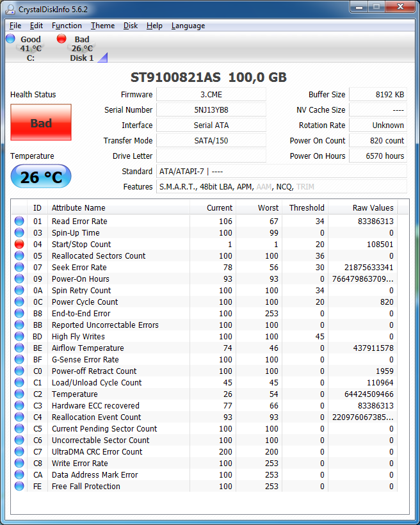Click the 26 °C temperature indicator
Image resolution: width=420 pixels, height=525 pixels.
point(41,177)
